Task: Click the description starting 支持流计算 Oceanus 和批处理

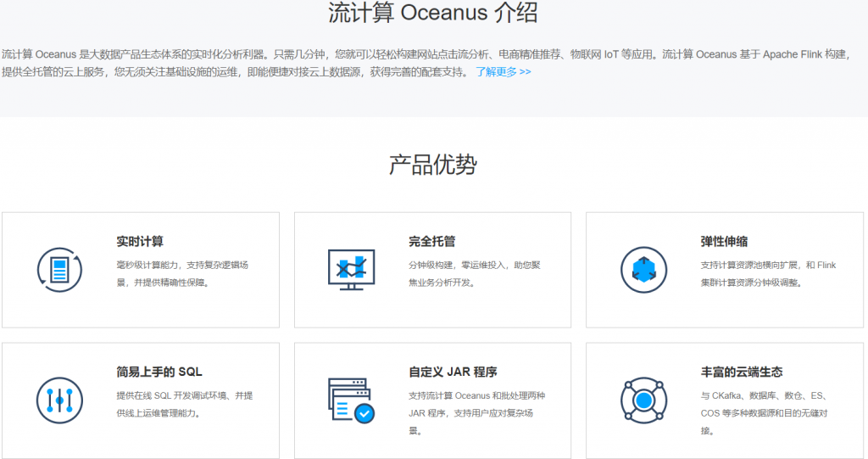Action: (x=476, y=413)
